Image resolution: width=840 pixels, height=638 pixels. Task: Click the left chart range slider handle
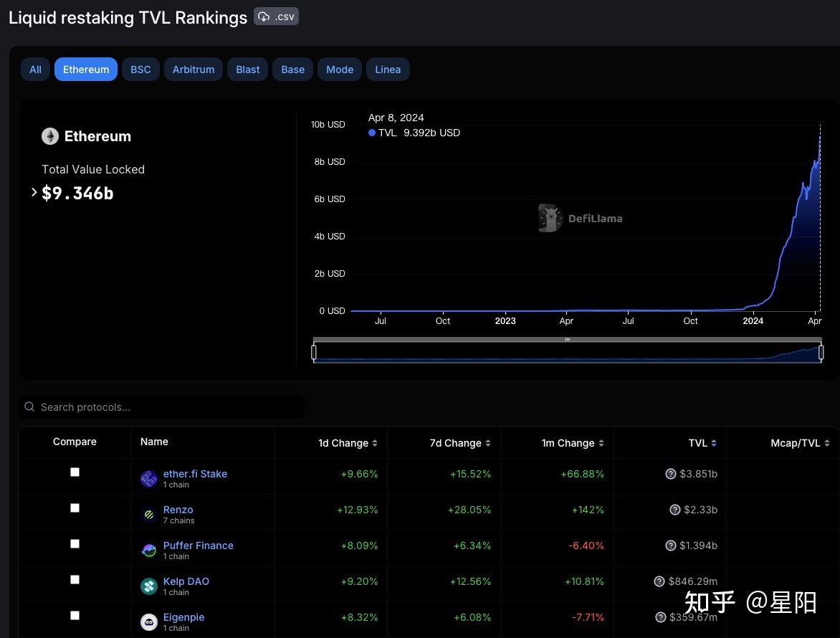(x=314, y=352)
